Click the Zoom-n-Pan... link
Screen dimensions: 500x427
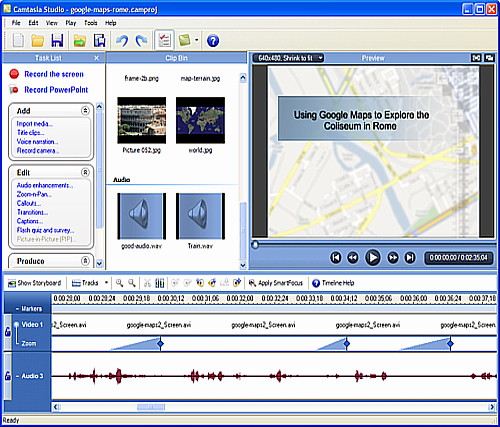point(34,194)
